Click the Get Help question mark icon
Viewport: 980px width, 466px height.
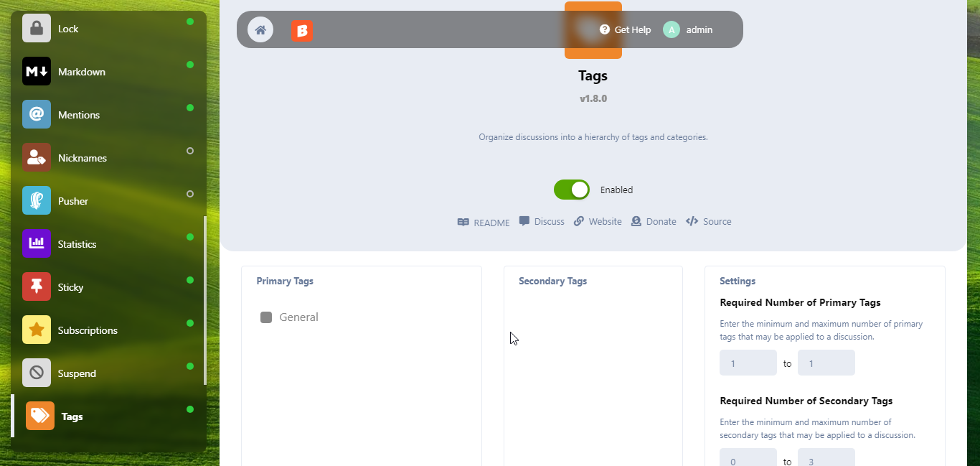(x=605, y=29)
